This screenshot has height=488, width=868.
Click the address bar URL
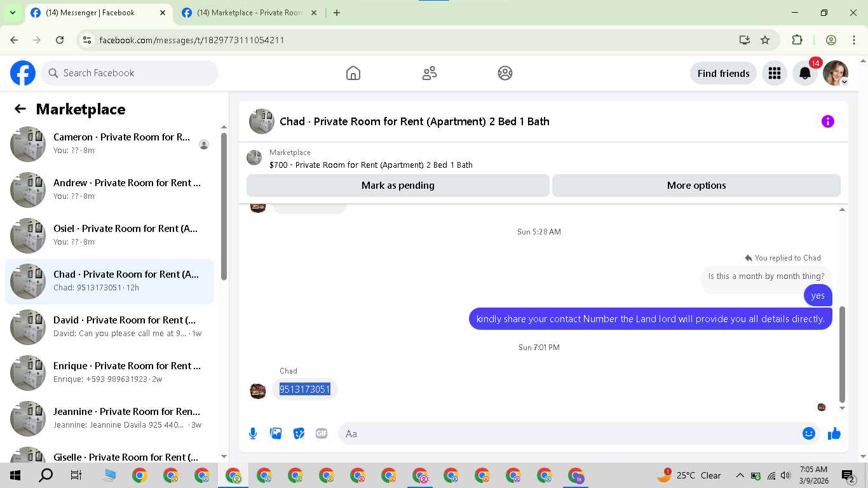point(192,40)
